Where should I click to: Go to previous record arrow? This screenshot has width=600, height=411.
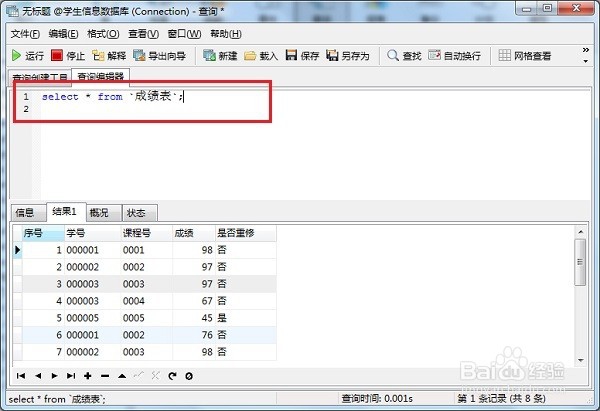tap(38, 376)
